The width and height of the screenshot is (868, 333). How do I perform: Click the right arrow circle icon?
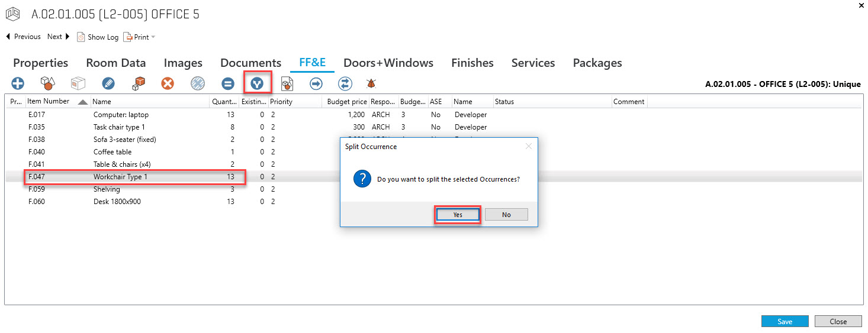(x=316, y=83)
